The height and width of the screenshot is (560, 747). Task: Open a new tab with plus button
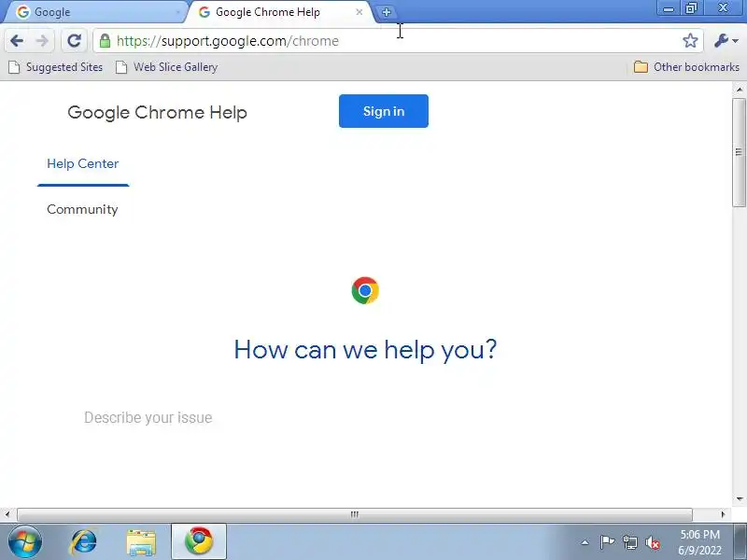click(387, 12)
